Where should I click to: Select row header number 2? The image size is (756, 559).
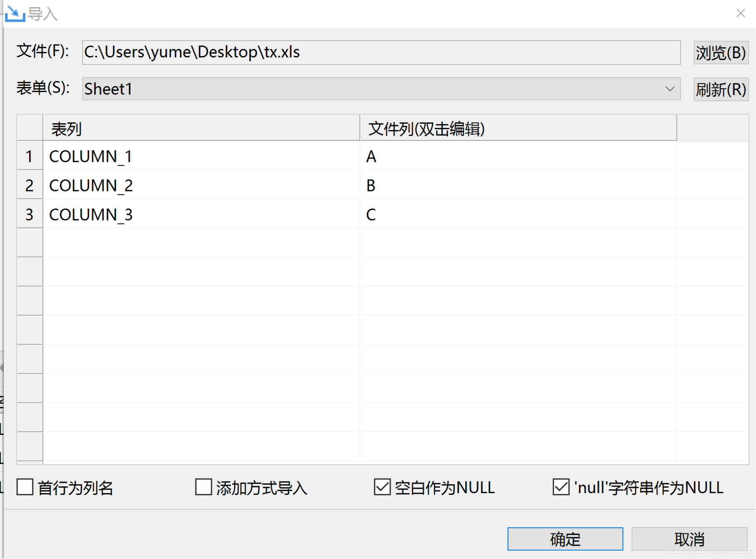(x=30, y=185)
